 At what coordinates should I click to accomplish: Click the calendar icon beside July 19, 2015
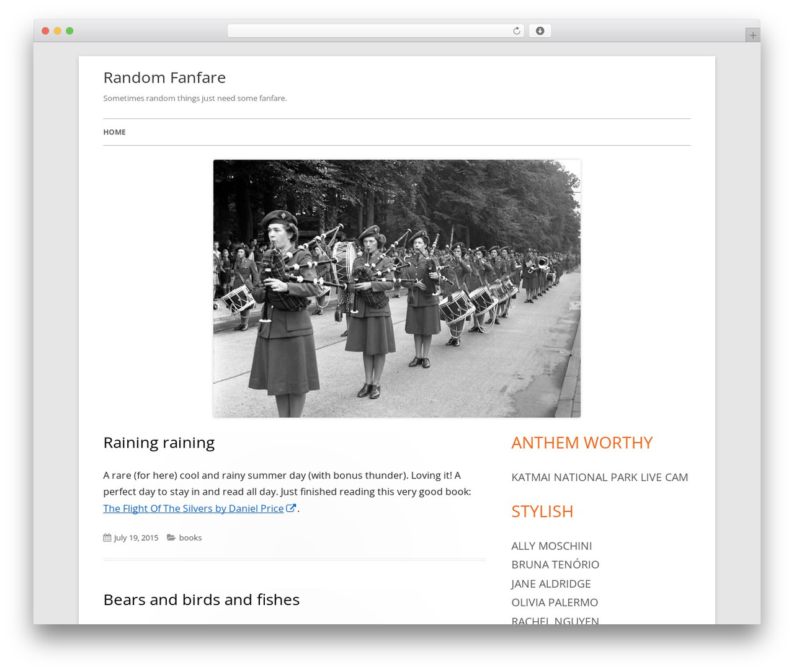[107, 537]
